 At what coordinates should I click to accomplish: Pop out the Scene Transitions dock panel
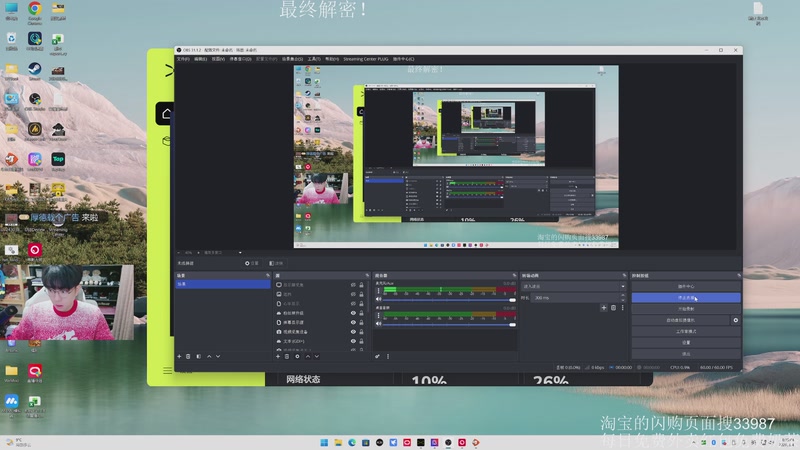(624, 276)
